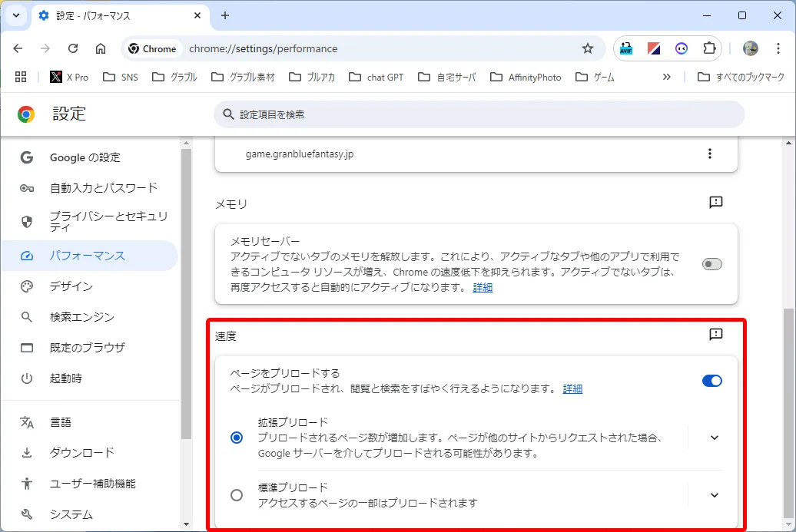This screenshot has height=532, width=796.
Task: Enable the メモリセーバー toggle
Action: coord(711,264)
